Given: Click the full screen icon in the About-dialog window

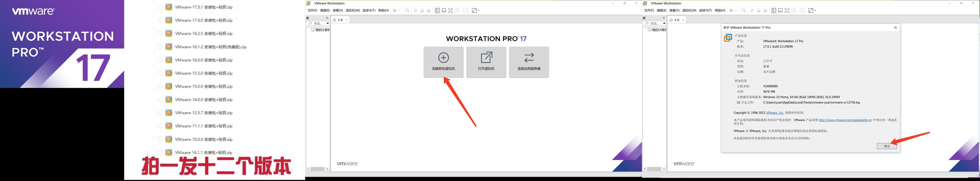Looking at the screenshot, I should (787, 10).
